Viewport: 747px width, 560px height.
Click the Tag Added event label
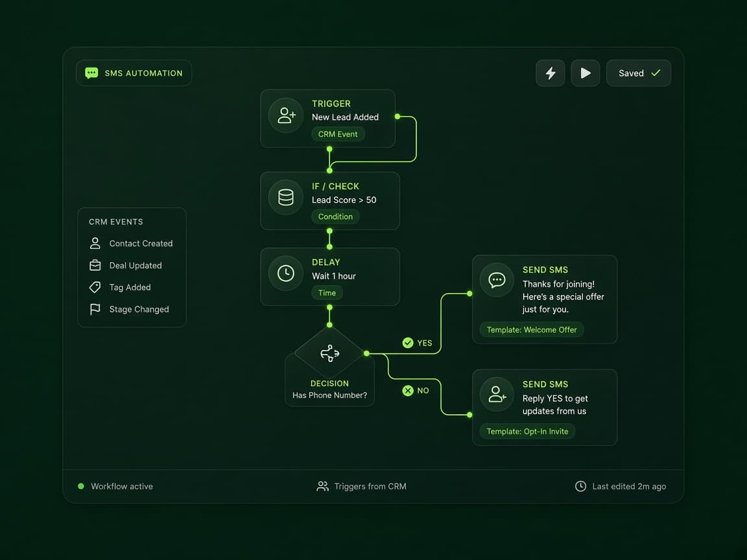coord(130,288)
